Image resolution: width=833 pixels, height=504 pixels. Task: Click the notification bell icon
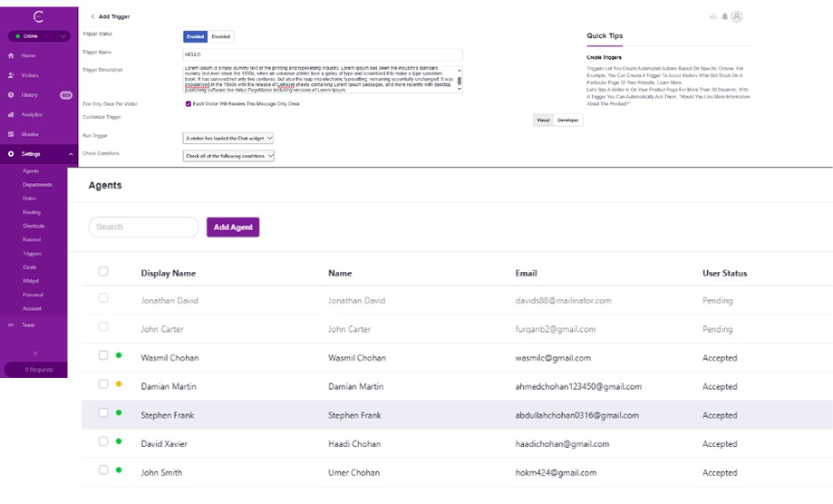click(x=724, y=16)
